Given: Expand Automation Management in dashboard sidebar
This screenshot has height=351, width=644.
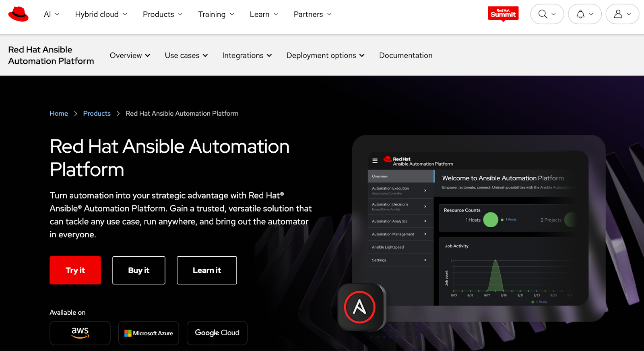Looking at the screenshot, I should click(x=401, y=234).
